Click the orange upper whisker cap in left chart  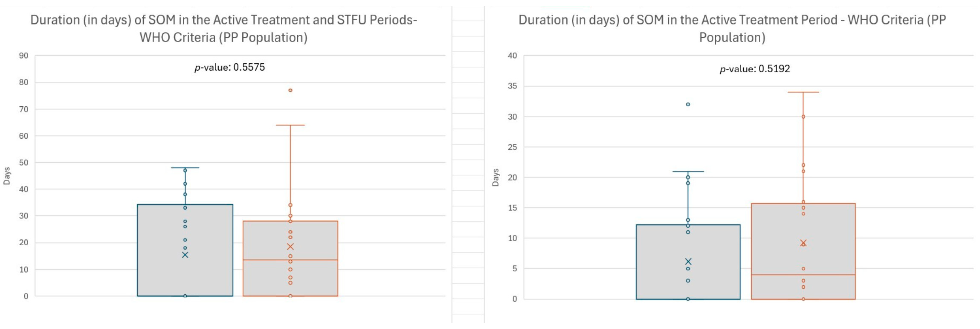click(290, 125)
